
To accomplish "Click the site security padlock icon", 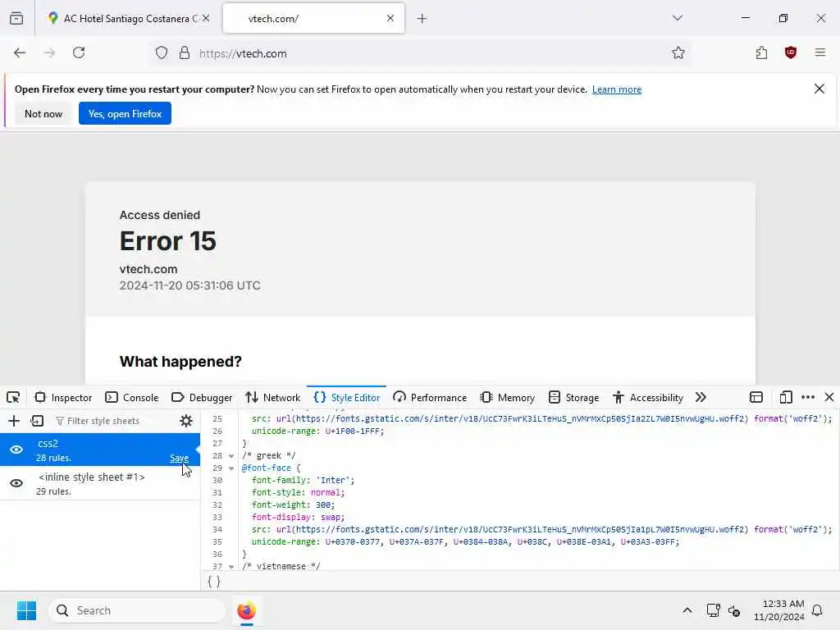I will click(185, 53).
